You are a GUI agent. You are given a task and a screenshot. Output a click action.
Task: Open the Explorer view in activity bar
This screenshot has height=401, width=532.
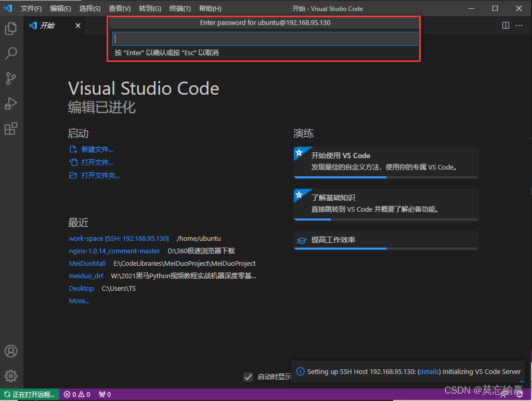[x=11, y=29]
